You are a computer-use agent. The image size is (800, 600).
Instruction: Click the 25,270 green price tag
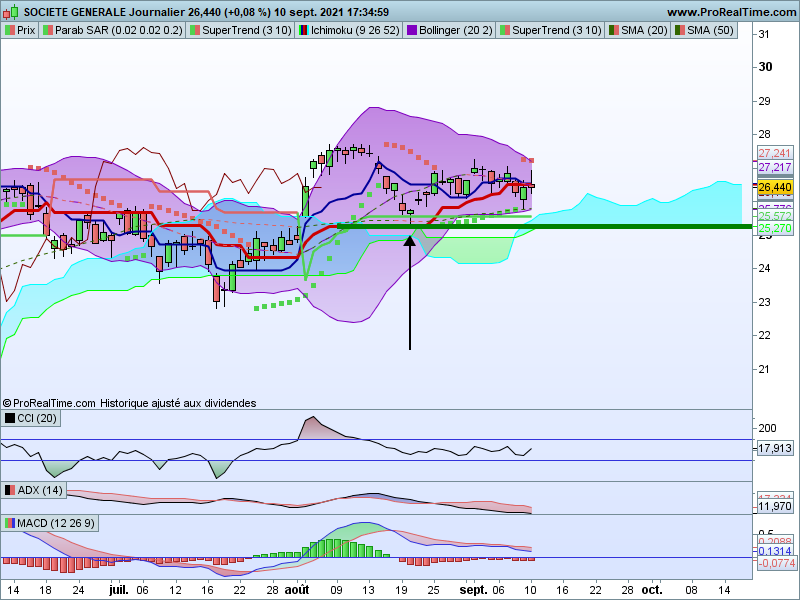point(774,228)
